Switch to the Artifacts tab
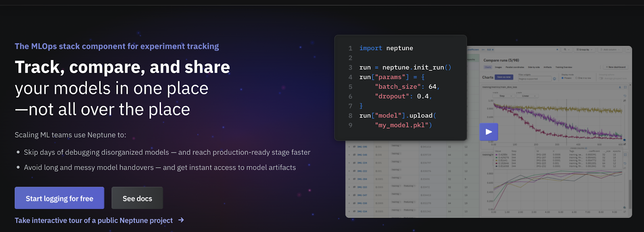 pyautogui.click(x=547, y=67)
